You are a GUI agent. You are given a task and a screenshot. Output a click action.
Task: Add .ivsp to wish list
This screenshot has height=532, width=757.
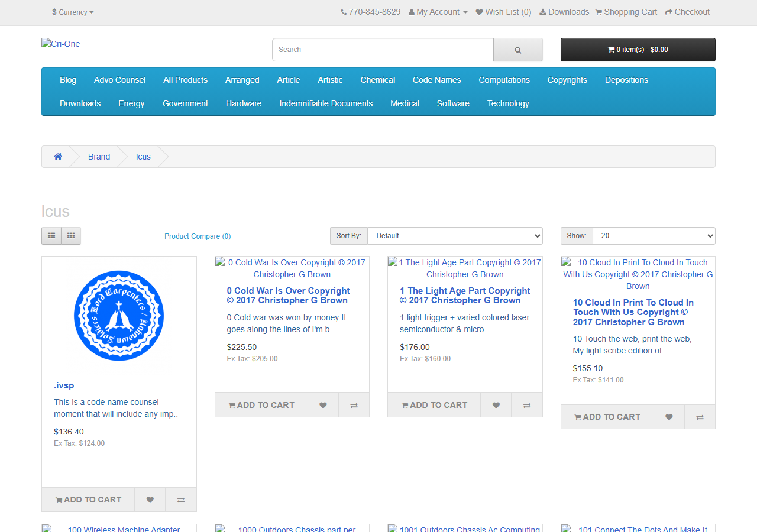point(150,499)
